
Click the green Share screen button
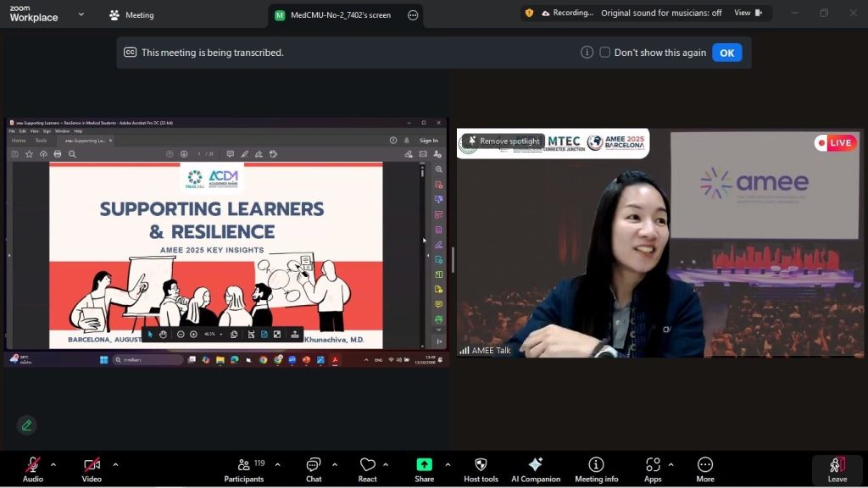coord(424,469)
